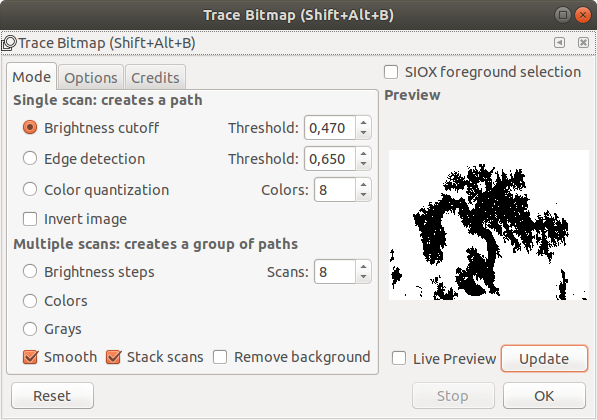Screen dimensions: 597x420
Task: Decrease Color quantization colors count
Action: [364, 195]
